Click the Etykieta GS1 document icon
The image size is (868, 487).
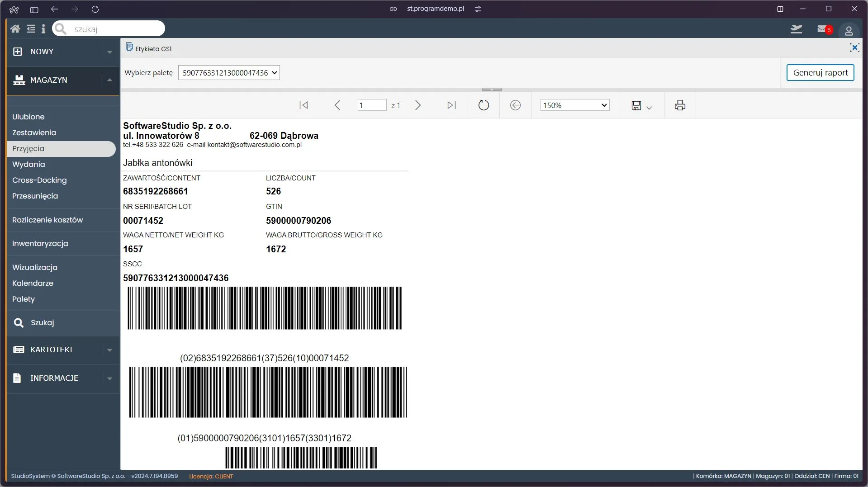[x=129, y=47]
